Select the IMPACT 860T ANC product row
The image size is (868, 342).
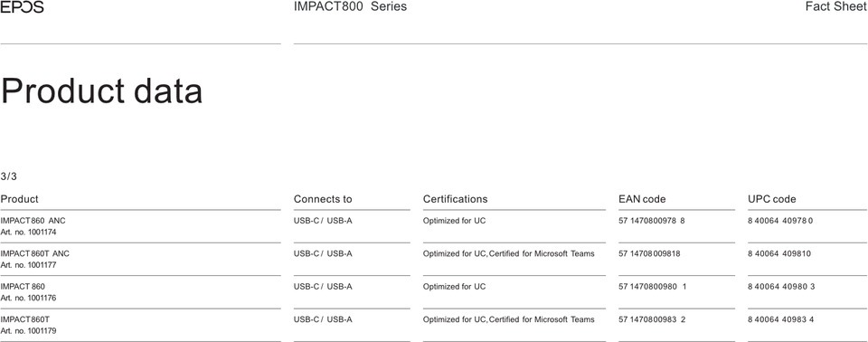coord(433,259)
